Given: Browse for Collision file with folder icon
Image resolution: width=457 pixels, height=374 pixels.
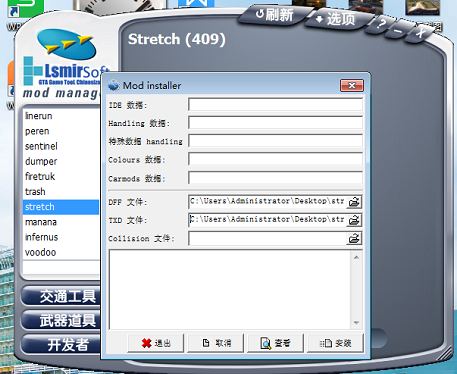Looking at the screenshot, I should tap(354, 238).
